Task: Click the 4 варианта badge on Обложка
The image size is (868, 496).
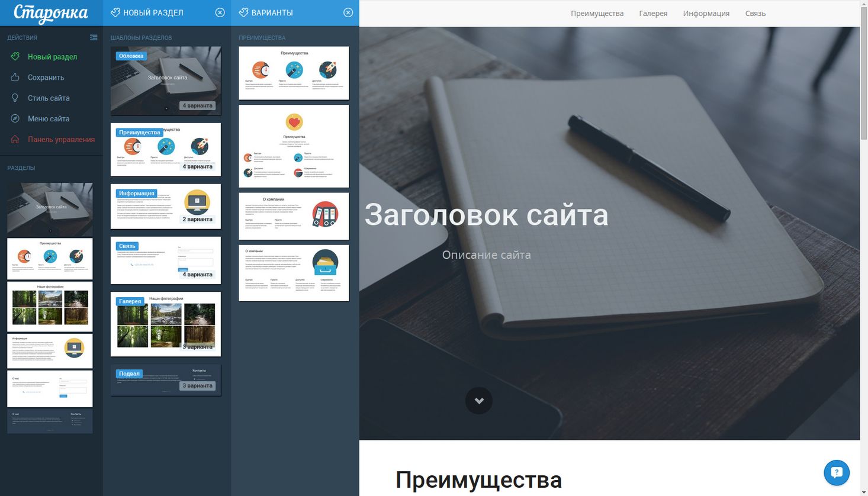Action: (x=197, y=105)
